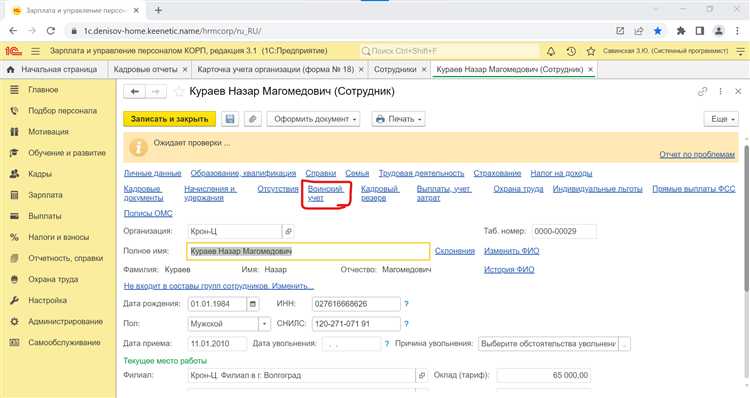Open Отчетность, справки section
Viewport: 750px width, 398px height.
click(x=65, y=258)
